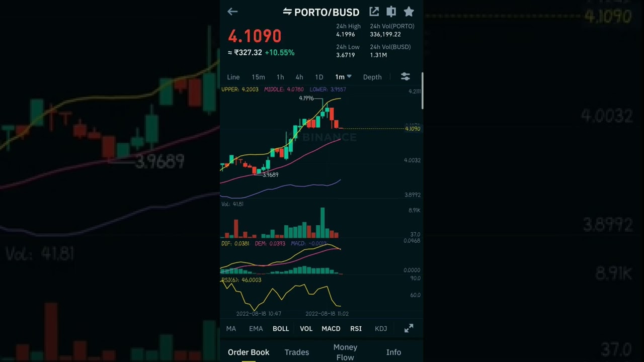
Task: Open chart settings sliders icon
Action: click(405, 76)
